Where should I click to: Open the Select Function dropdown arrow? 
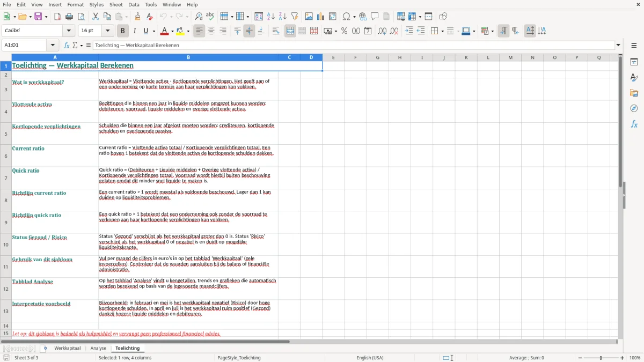click(82, 46)
